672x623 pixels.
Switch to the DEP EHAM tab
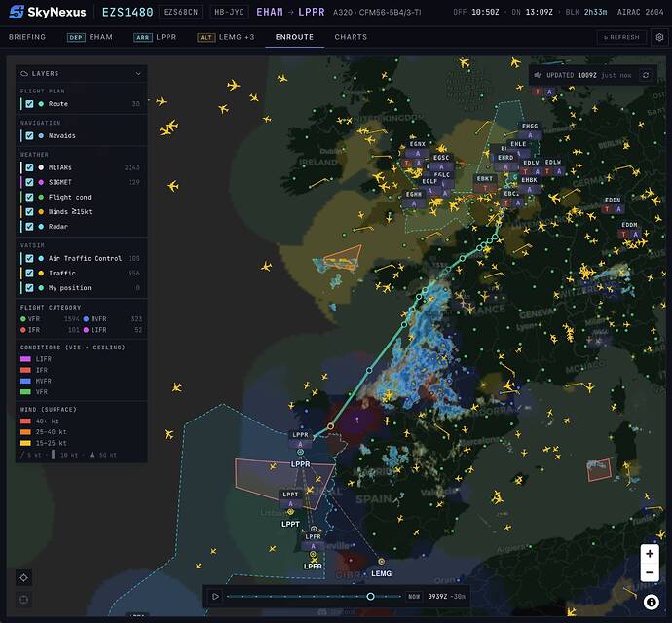click(90, 37)
